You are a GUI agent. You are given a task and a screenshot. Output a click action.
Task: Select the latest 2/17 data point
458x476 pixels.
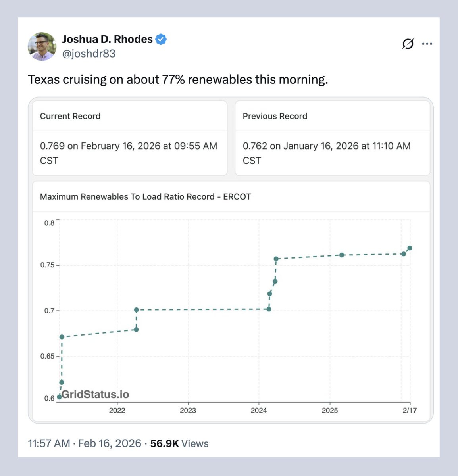[410, 247]
